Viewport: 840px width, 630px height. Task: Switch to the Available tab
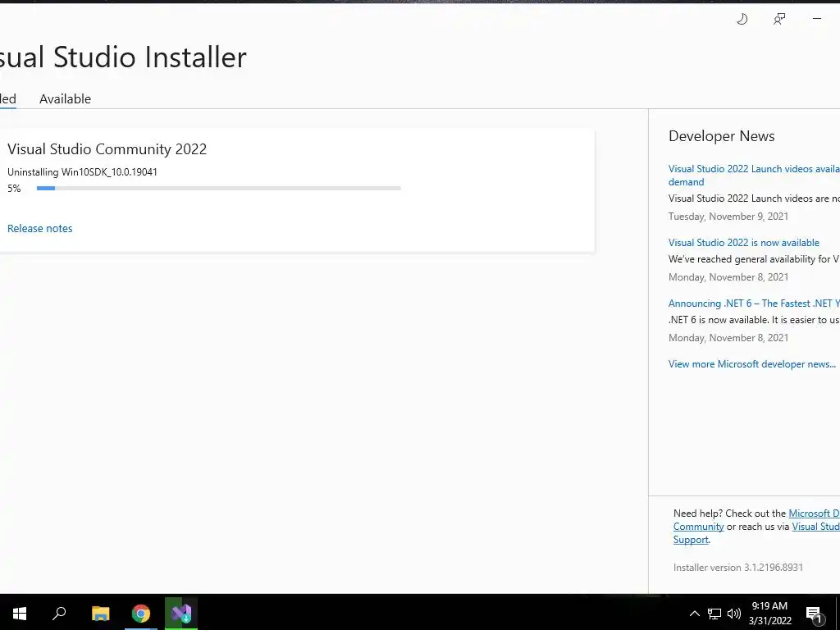pyautogui.click(x=66, y=98)
